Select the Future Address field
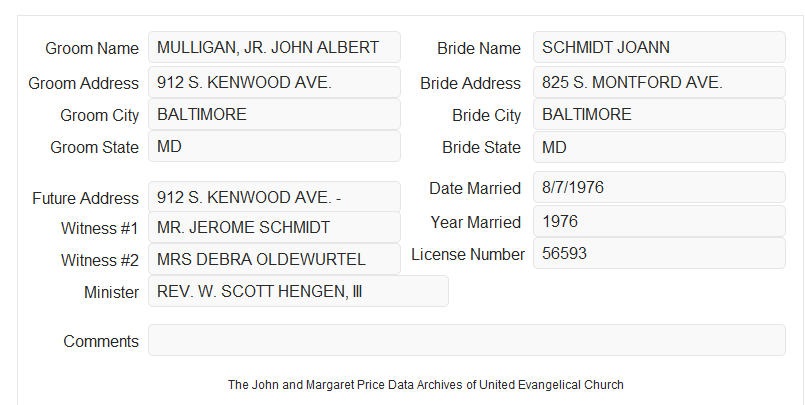The image size is (805, 405). [274, 197]
